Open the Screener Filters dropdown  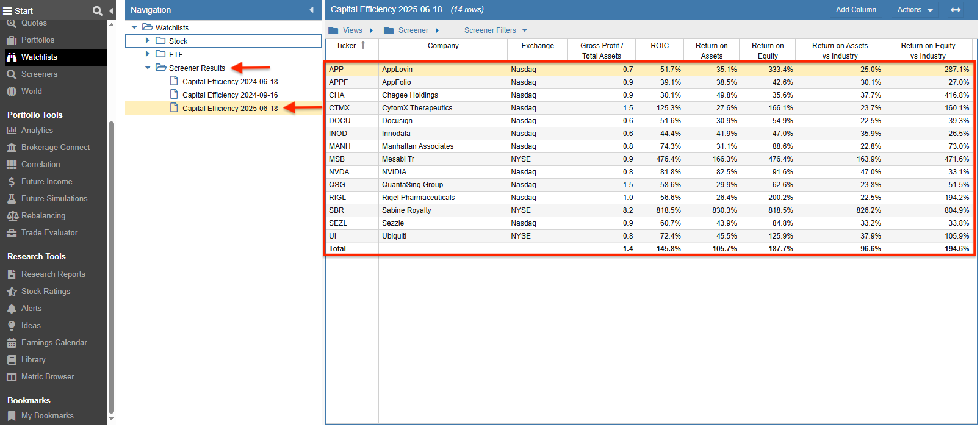[x=495, y=30]
